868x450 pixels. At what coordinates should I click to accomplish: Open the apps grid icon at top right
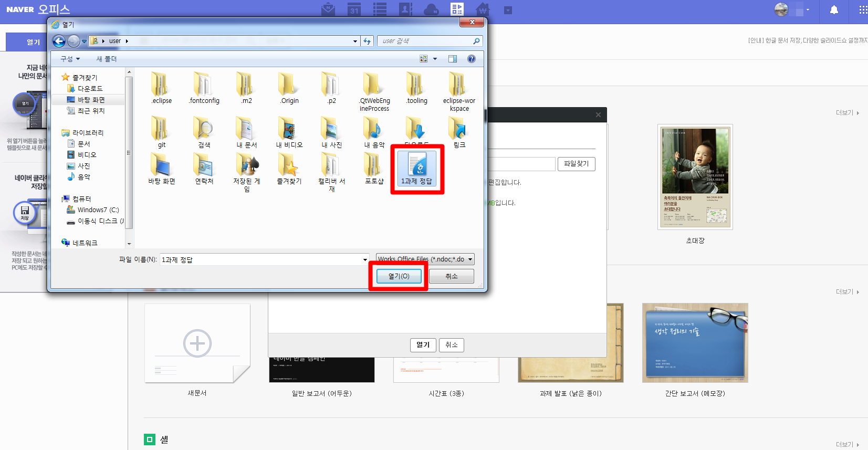click(863, 10)
